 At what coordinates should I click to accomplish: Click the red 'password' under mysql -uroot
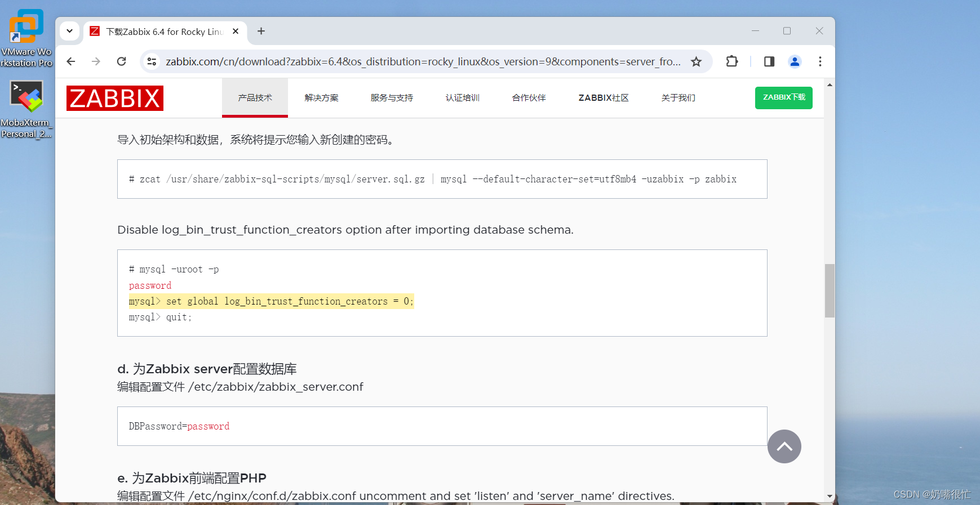tap(150, 285)
